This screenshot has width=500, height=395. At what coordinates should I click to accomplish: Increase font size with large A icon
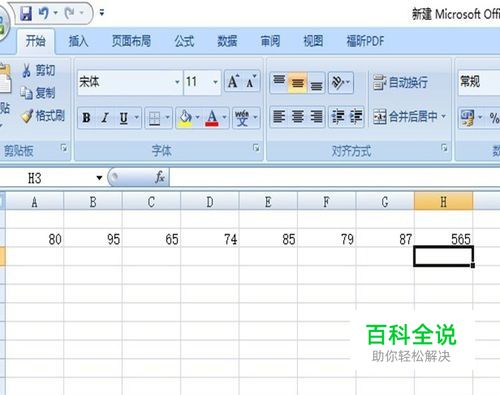pyautogui.click(x=233, y=82)
